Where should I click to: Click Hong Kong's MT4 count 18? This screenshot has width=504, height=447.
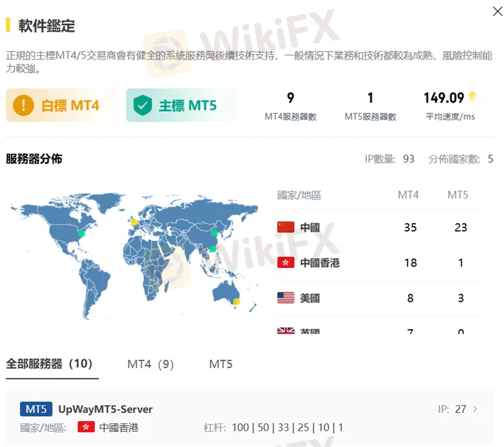[411, 263]
